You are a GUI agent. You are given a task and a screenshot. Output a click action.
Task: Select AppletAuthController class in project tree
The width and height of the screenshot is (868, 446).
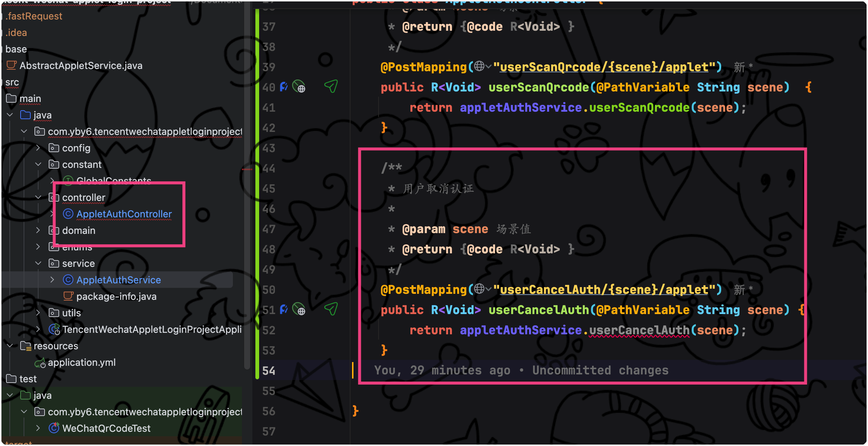point(124,214)
